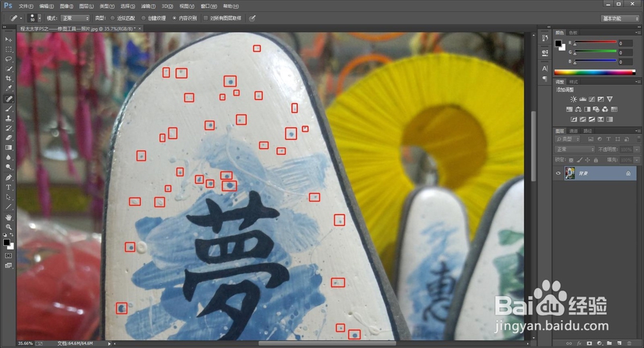Select the Spot Healing Brush tool

(x=8, y=99)
